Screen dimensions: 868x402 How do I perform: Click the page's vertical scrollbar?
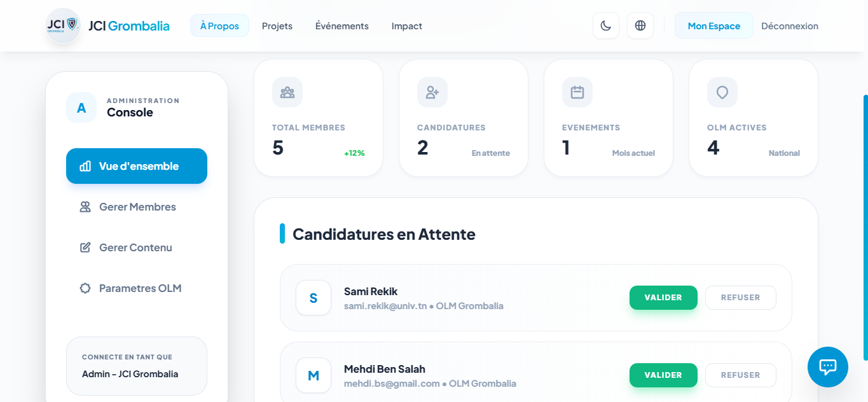click(865, 228)
